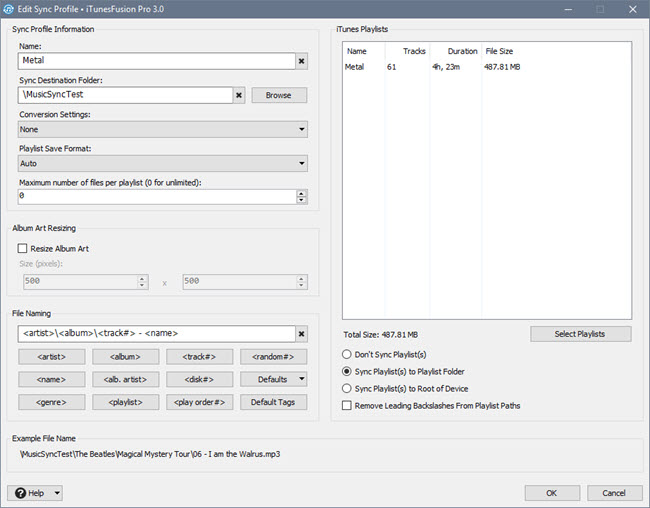The width and height of the screenshot is (650, 508).
Task: Confirm with the OK button
Action: click(552, 493)
